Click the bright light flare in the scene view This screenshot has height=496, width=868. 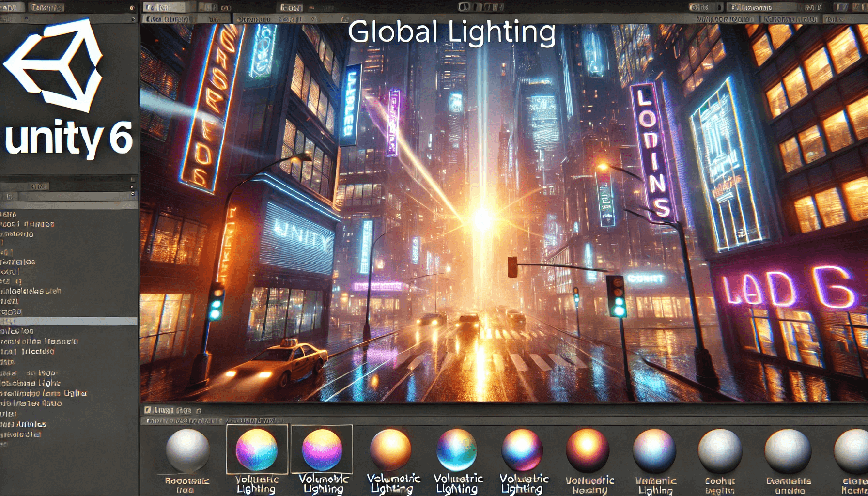[482, 219]
